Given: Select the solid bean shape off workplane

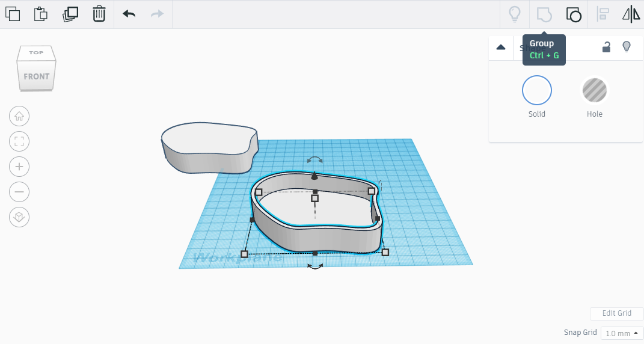Looking at the screenshot, I should [x=209, y=147].
